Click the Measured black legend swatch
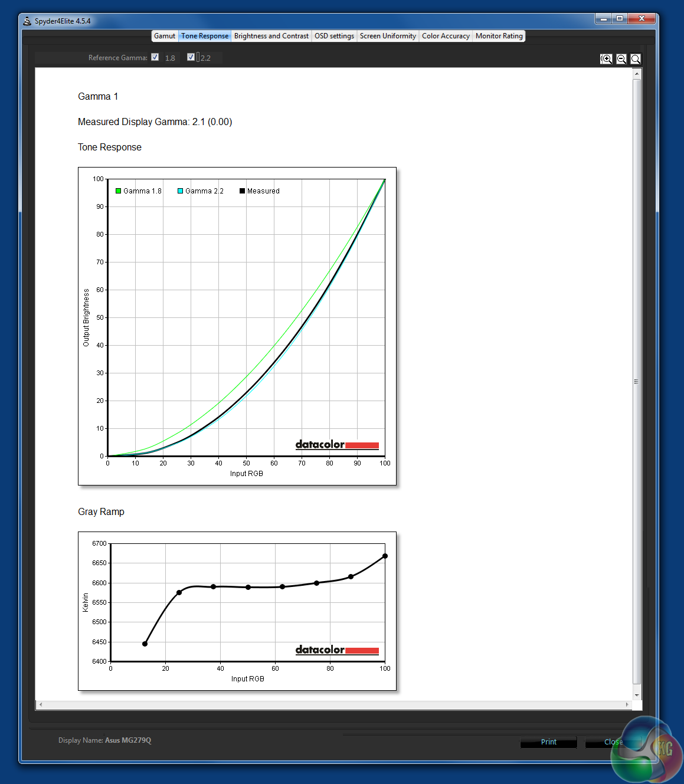 242,191
